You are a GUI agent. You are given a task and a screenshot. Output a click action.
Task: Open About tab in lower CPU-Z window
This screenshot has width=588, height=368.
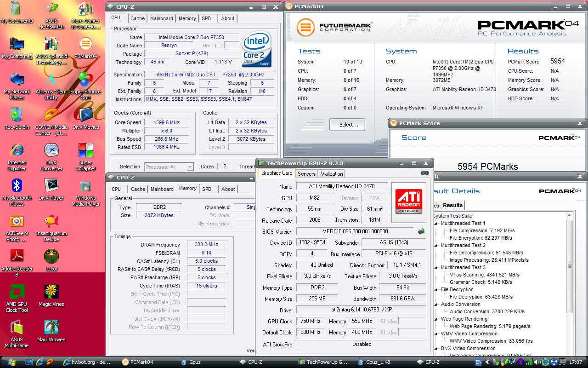pos(228,189)
